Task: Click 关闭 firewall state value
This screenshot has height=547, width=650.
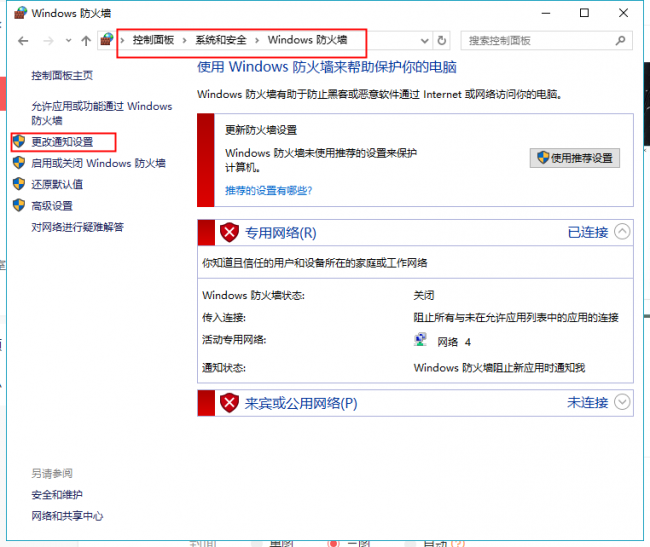Action: pos(424,295)
